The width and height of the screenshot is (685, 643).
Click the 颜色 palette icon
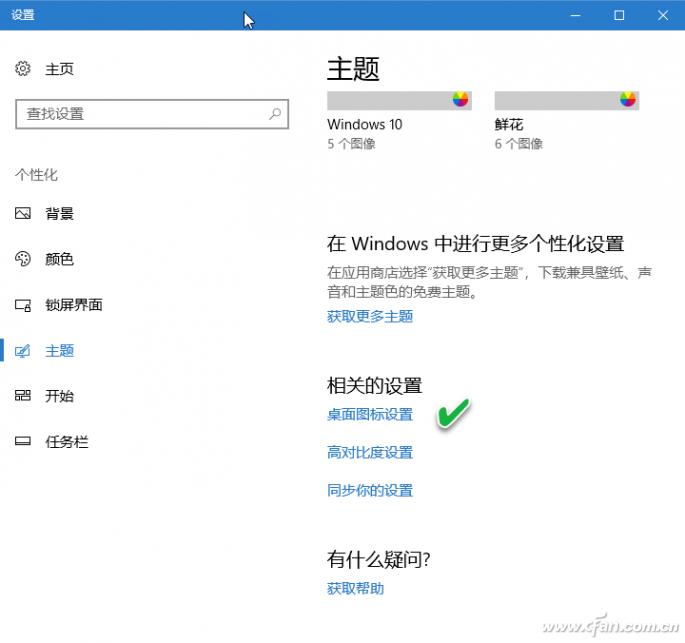23,259
